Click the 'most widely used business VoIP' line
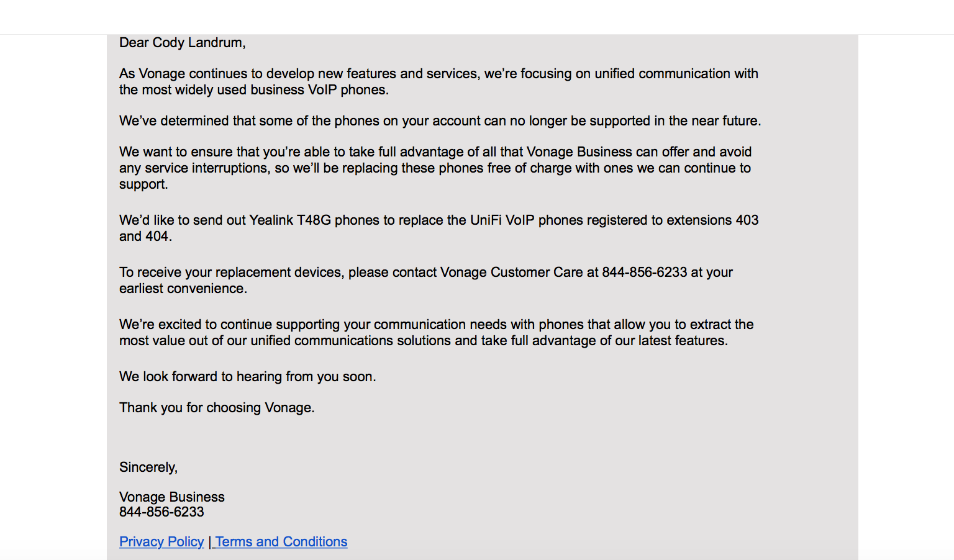Viewport: 954px width, 560px height. pyautogui.click(x=253, y=89)
